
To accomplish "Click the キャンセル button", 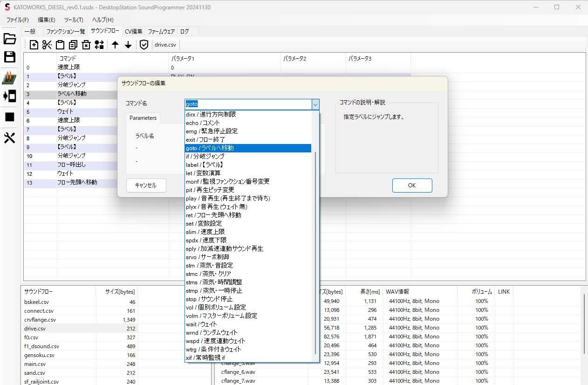I will (146, 185).
